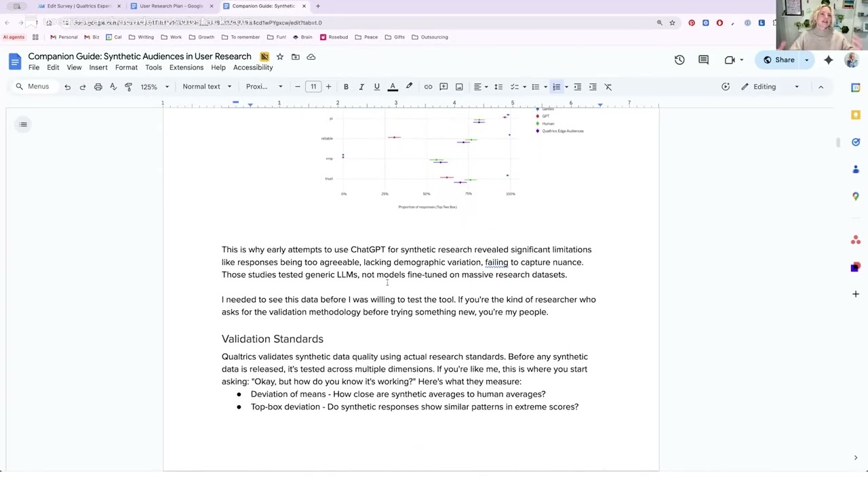Move document using folder icon
This screenshot has height=488, width=868.
click(x=296, y=57)
